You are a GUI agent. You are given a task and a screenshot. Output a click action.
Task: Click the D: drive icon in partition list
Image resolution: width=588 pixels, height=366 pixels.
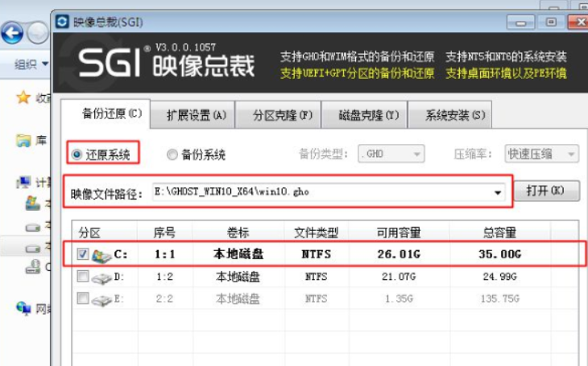click(102, 277)
